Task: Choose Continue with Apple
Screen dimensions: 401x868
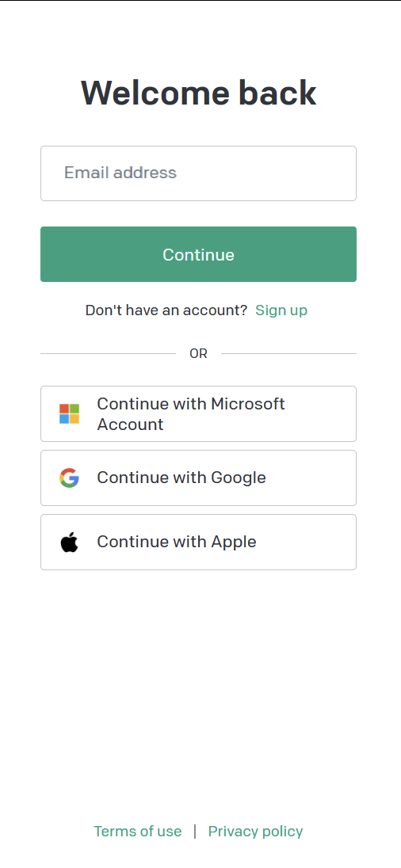Action: (x=198, y=542)
